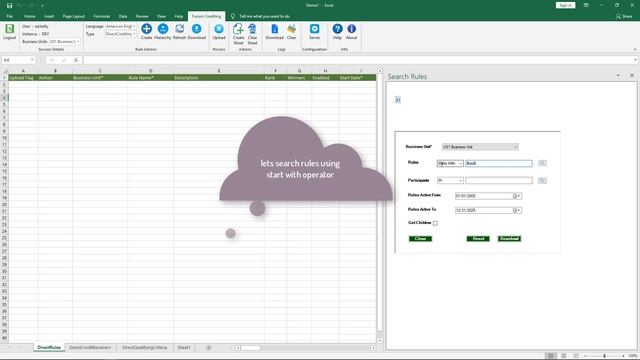Image resolution: width=640 pixels, height=360 pixels.
Task: Open the DirectQualifyingCriteria sheet tab
Action: (x=144, y=348)
